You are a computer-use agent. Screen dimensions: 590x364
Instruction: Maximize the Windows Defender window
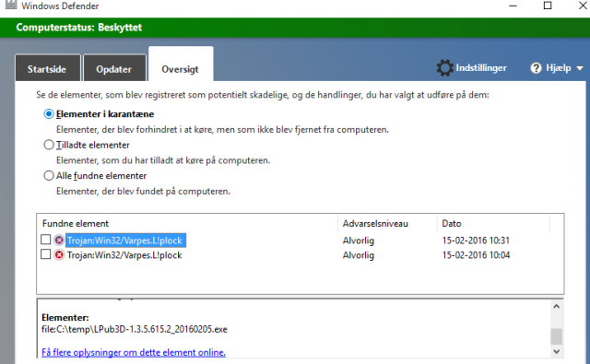548,6
